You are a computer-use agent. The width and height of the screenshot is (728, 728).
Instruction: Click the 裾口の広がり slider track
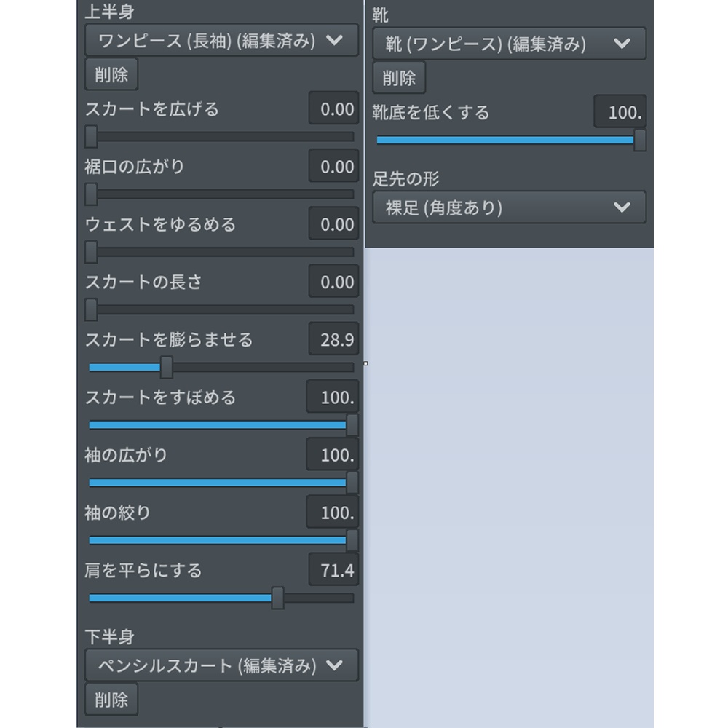pyautogui.click(x=218, y=194)
